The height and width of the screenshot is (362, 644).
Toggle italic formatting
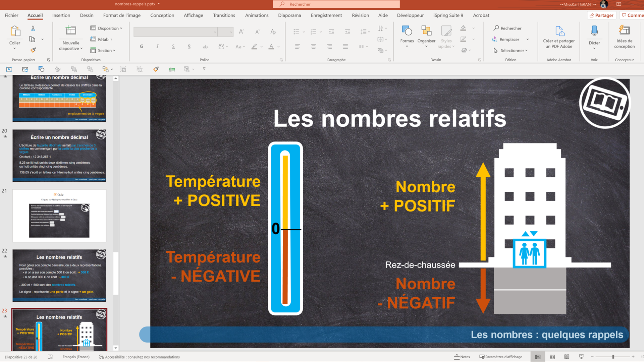pyautogui.click(x=157, y=46)
